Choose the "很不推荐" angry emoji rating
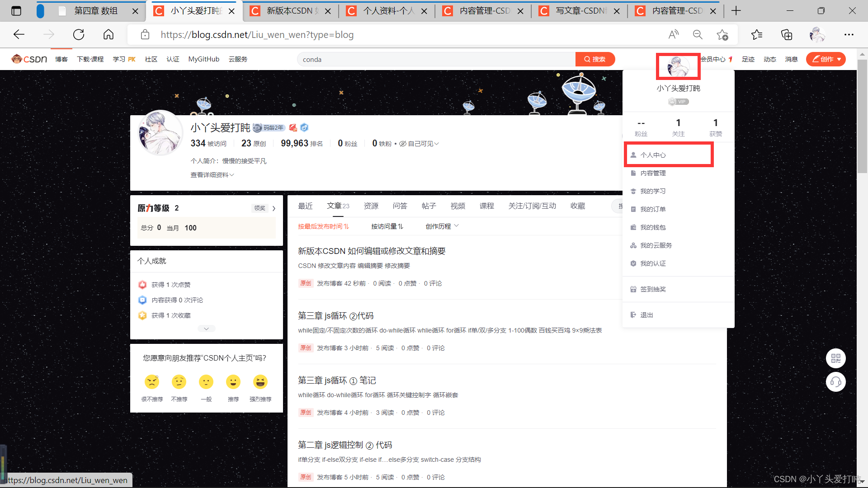This screenshot has width=868, height=488. coord(152,382)
